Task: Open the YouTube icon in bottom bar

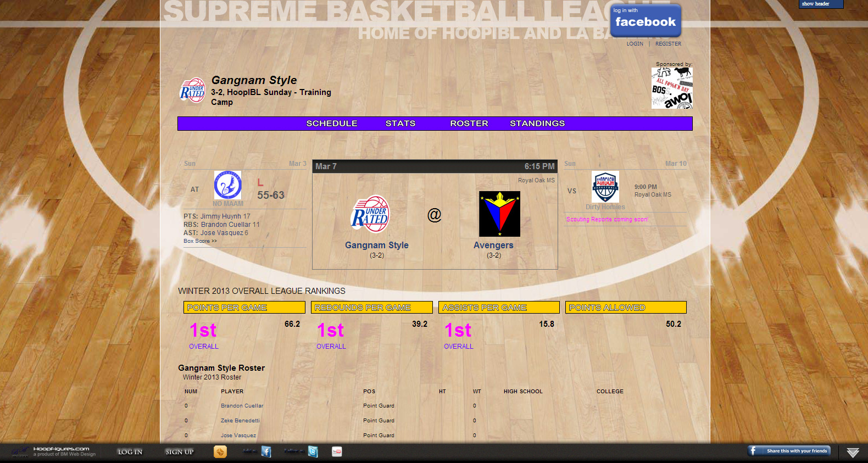Action: pyautogui.click(x=337, y=451)
